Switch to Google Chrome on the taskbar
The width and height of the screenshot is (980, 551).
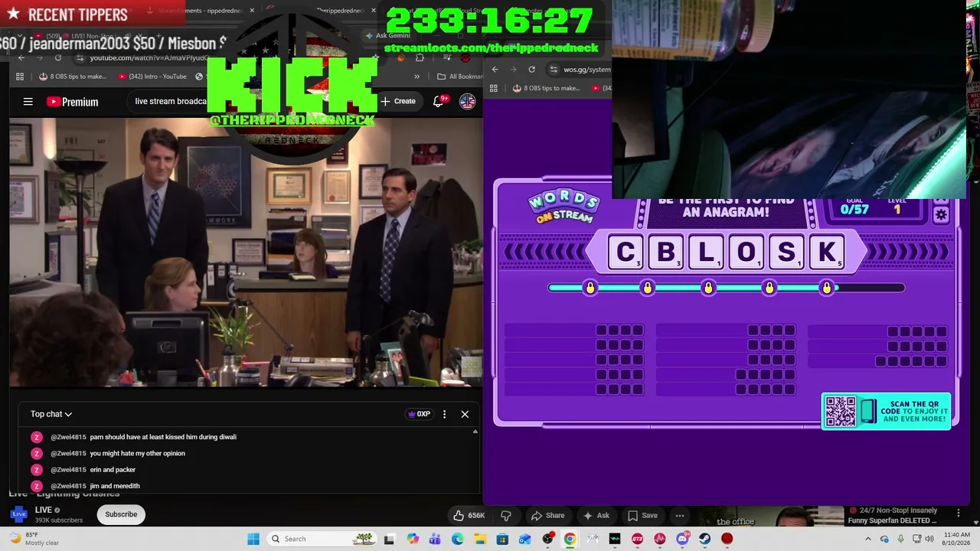point(570,539)
